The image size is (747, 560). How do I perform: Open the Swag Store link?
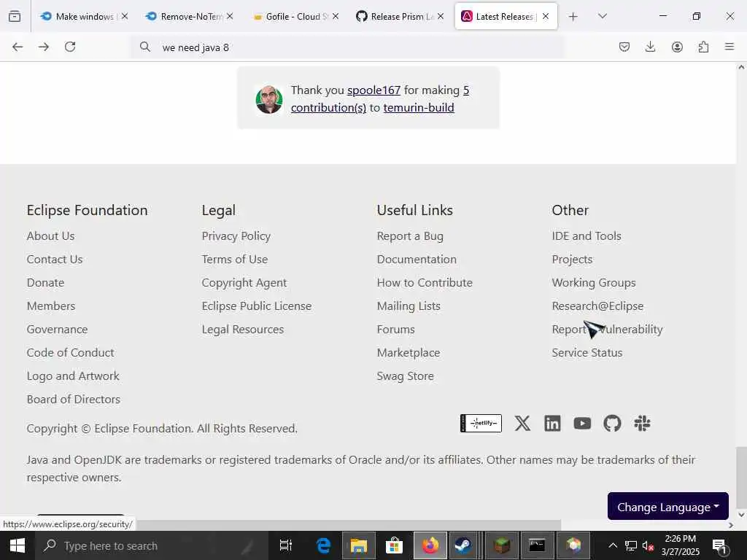tap(405, 376)
